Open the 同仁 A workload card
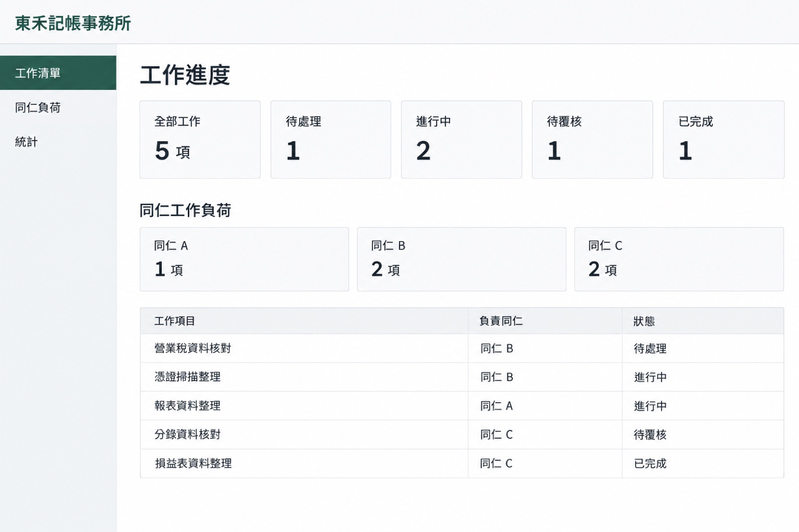 coord(244,260)
